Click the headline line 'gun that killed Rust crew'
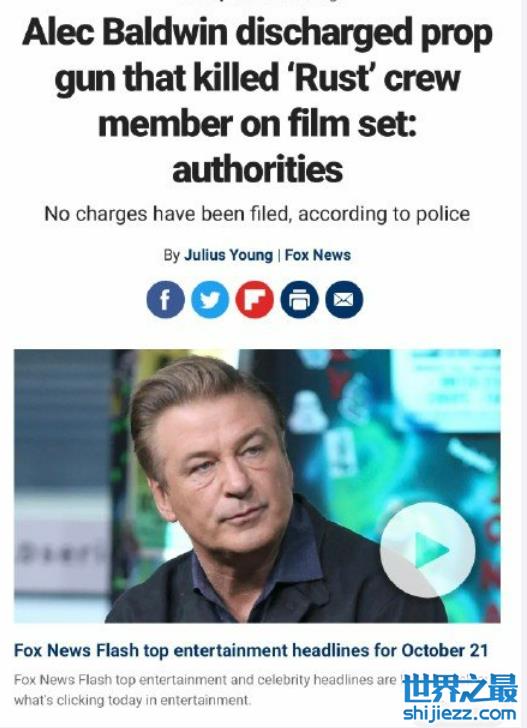This screenshot has height=728, width=527. [257, 78]
